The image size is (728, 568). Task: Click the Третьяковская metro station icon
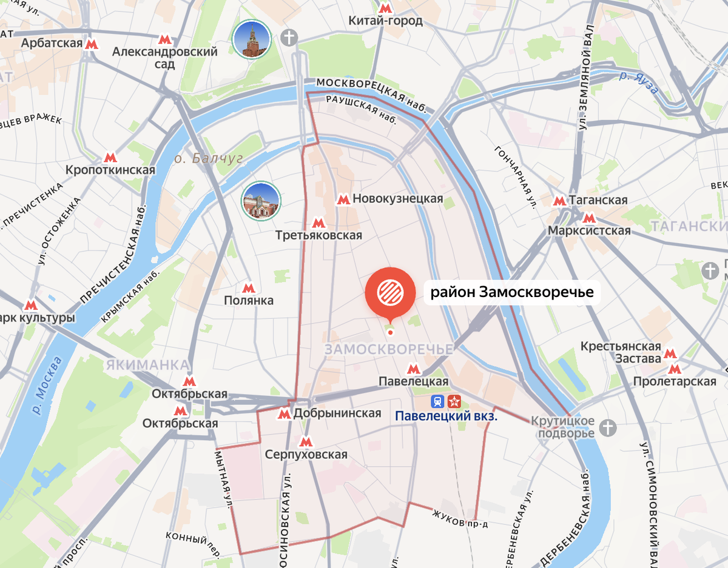[x=317, y=222]
